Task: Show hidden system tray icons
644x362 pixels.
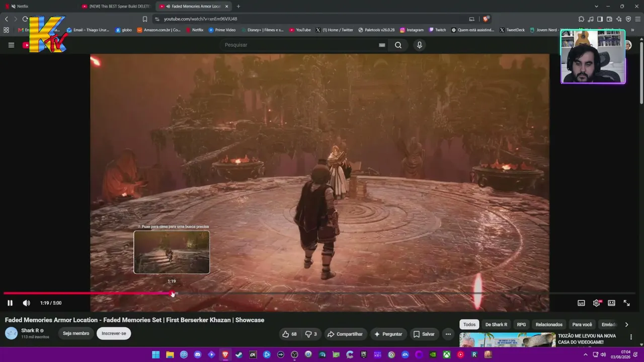Action: [x=585, y=355]
